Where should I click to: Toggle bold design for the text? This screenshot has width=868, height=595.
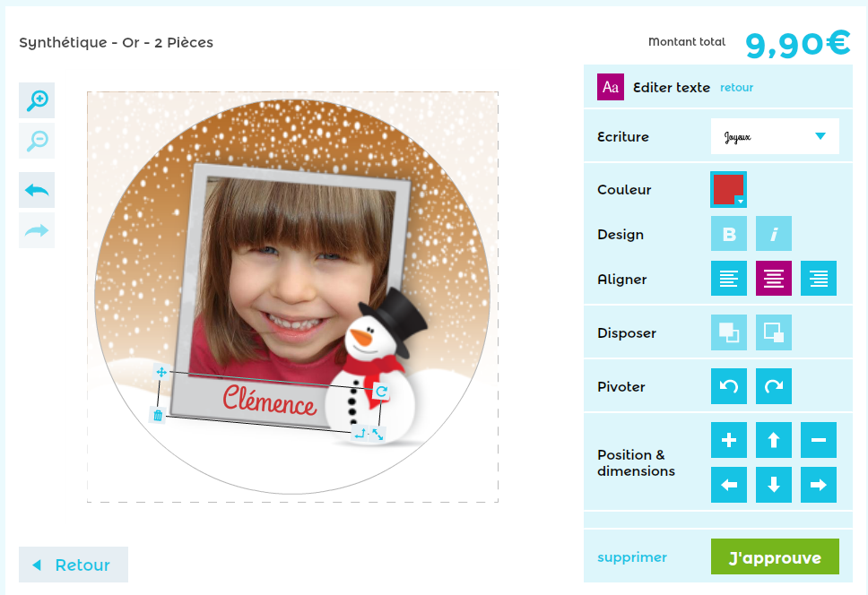[728, 234]
